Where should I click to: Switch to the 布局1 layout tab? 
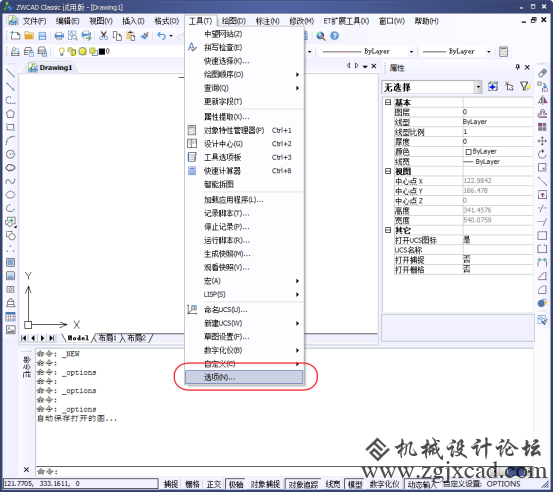point(107,338)
